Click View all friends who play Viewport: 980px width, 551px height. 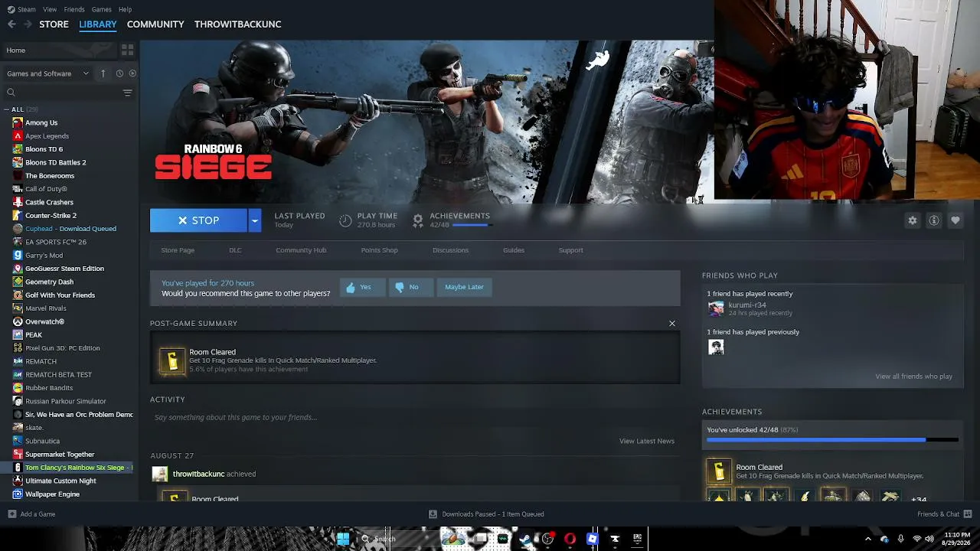(913, 377)
